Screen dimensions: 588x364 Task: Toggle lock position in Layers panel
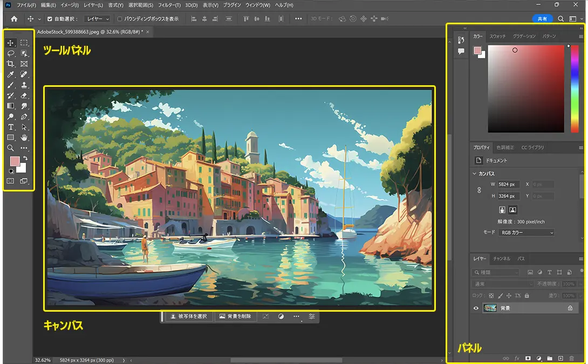click(509, 296)
